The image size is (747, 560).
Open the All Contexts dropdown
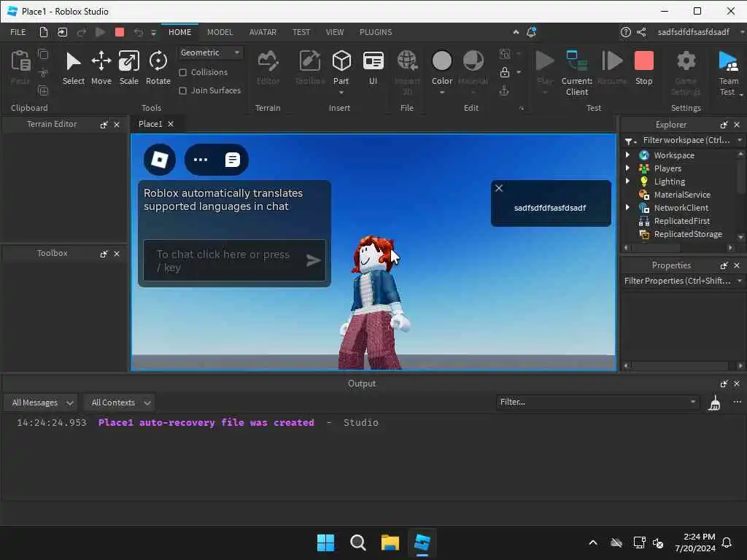click(x=119, y=402)
